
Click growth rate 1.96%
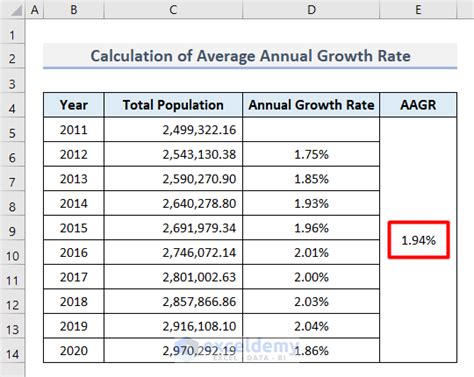click(x=311, y=228)
